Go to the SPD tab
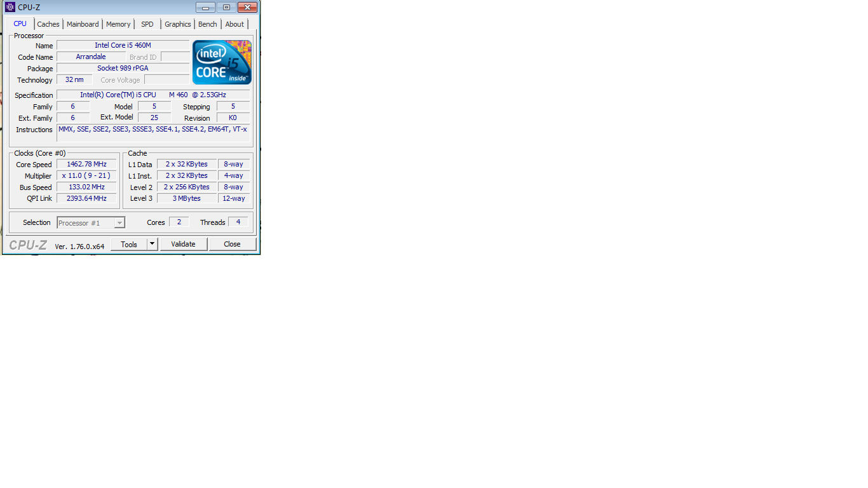 147,24
